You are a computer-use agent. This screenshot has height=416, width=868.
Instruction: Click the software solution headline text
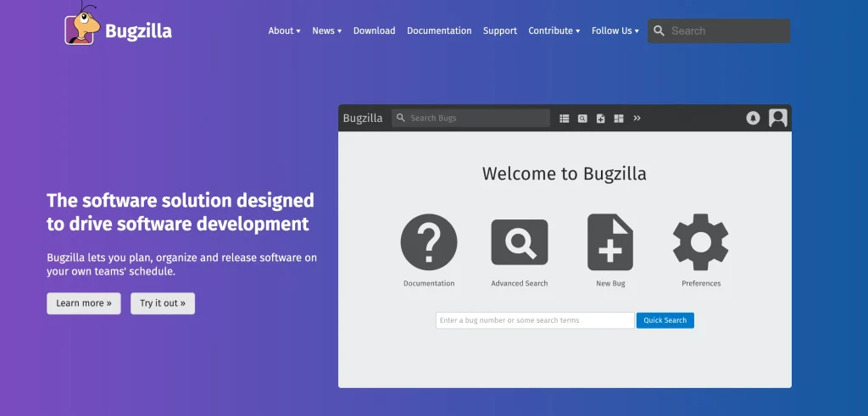[x=180, y=212]
